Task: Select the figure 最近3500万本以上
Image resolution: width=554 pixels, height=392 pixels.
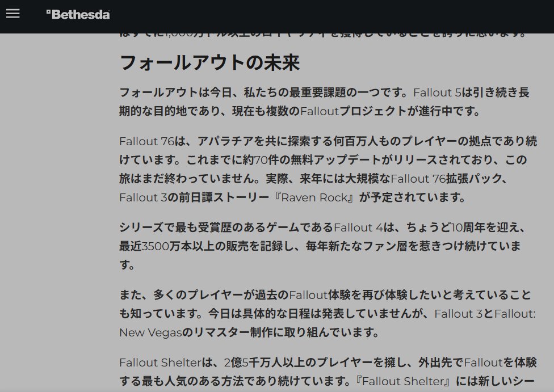Action: click(x=167, y=246)
